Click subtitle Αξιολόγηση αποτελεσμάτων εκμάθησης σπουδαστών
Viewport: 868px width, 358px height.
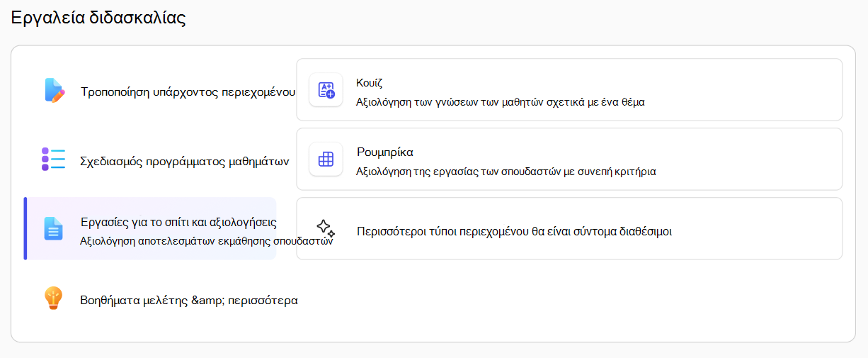coord(207,240)
